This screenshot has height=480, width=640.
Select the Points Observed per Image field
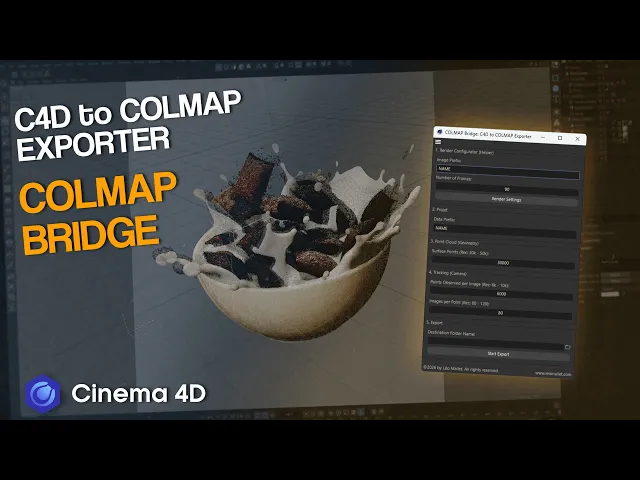(501, 294)
